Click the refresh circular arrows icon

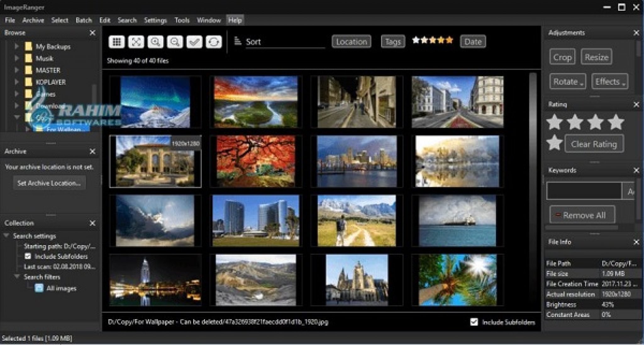[214, 42]
